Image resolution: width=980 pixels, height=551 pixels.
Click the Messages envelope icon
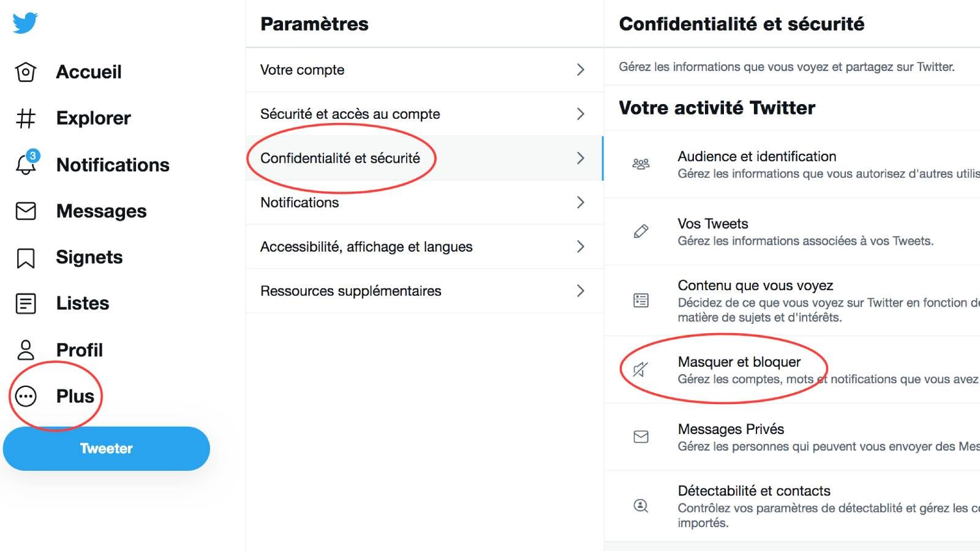coord(26,211)
